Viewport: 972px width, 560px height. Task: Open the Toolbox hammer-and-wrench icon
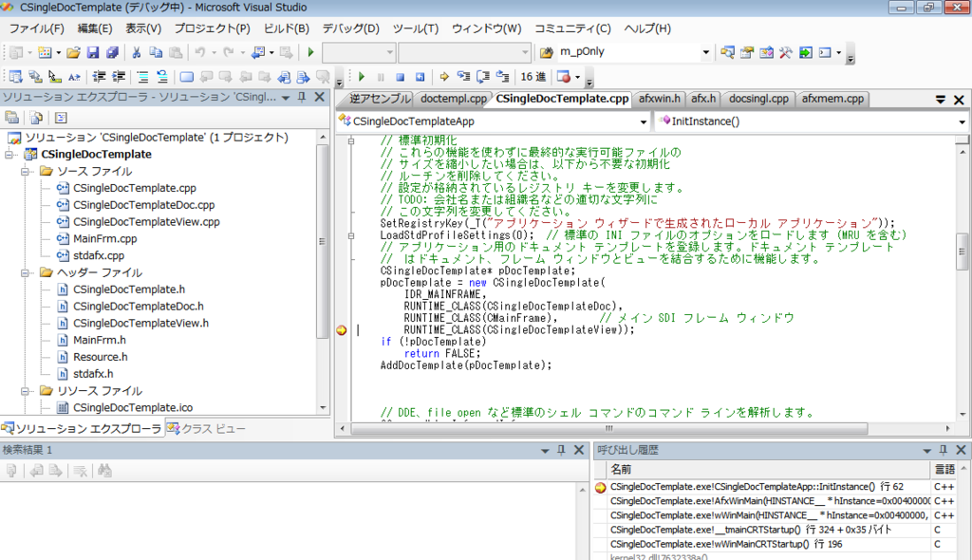click(786, 53)
